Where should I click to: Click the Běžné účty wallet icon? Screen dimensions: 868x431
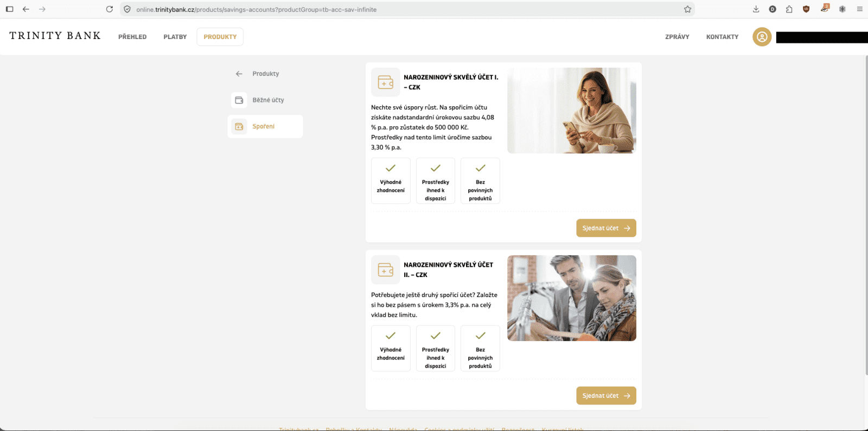point(239,100)
